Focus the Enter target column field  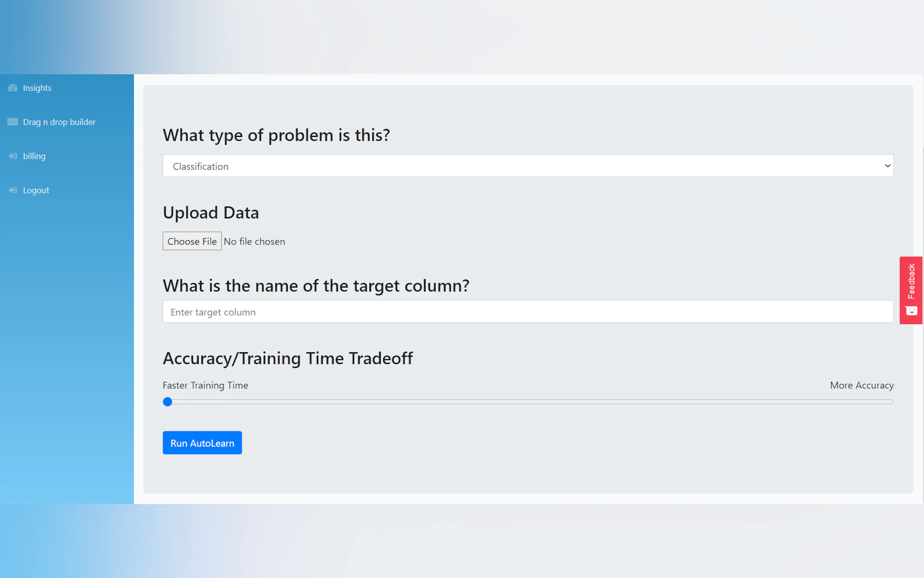pyautogui.click(x=527, y=312)
